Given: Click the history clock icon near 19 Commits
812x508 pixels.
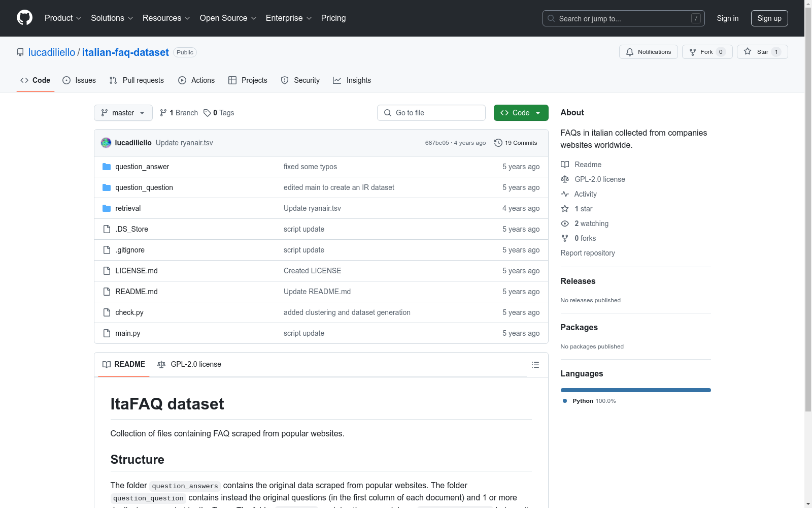Looking at the screenshot, I should (x=498, y=143).
